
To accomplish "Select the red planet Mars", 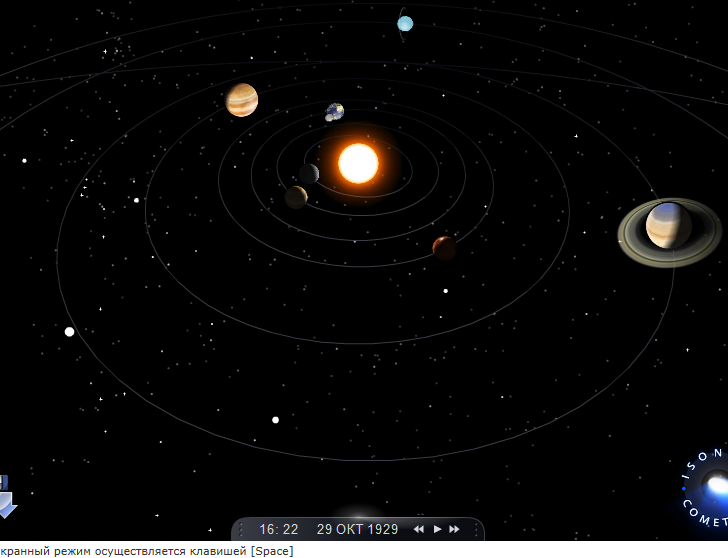I will pyautogui.click(x=444, y=248).
